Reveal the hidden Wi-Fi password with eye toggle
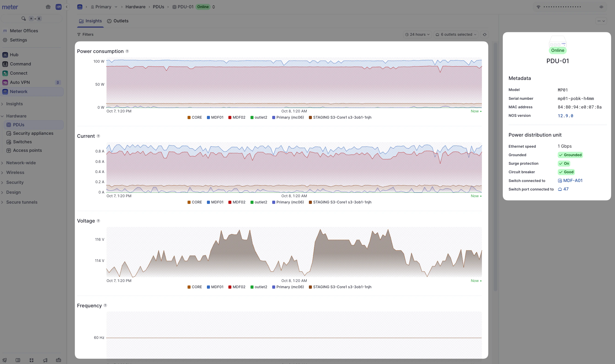 (x=601, y=7)
